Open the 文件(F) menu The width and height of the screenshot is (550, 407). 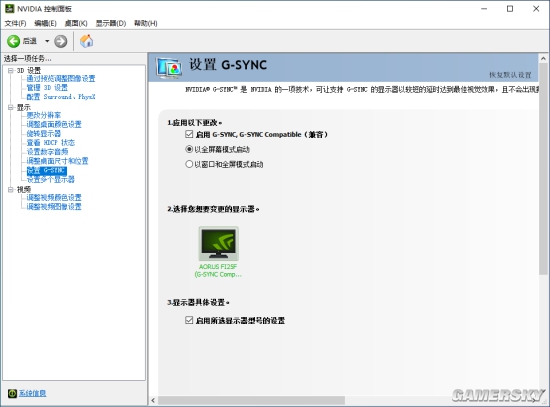[x=15, y=23]
